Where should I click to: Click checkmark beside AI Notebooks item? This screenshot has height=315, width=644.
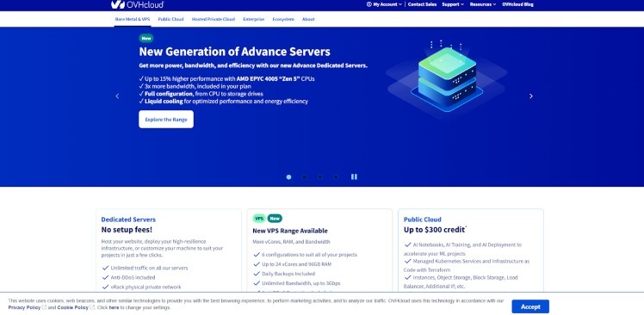408,244
